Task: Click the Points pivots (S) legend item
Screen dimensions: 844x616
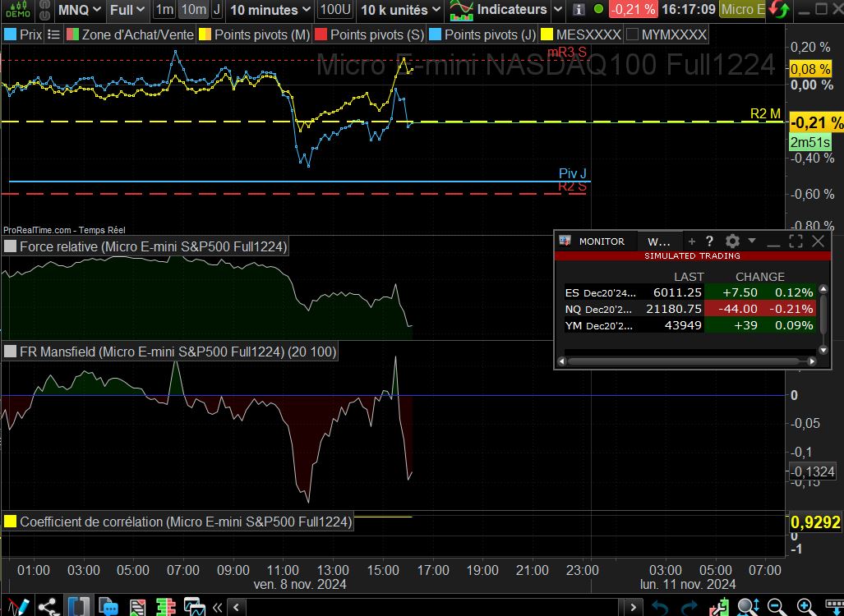Action: 370,35
